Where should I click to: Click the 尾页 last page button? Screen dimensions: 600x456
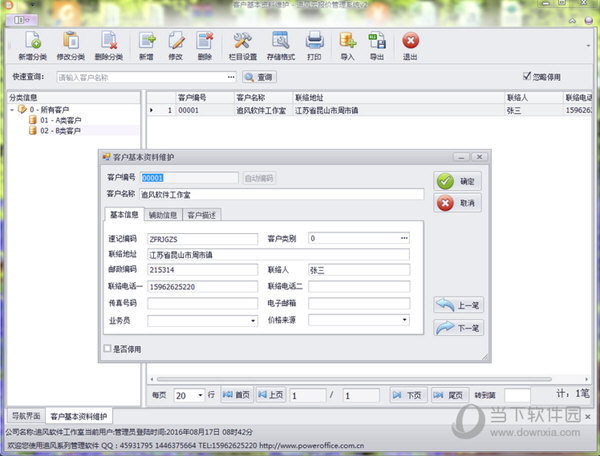click(449, 395)
